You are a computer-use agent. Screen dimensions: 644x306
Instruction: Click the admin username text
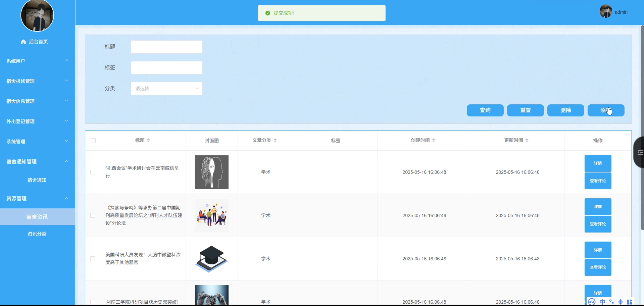click(621, 12)
